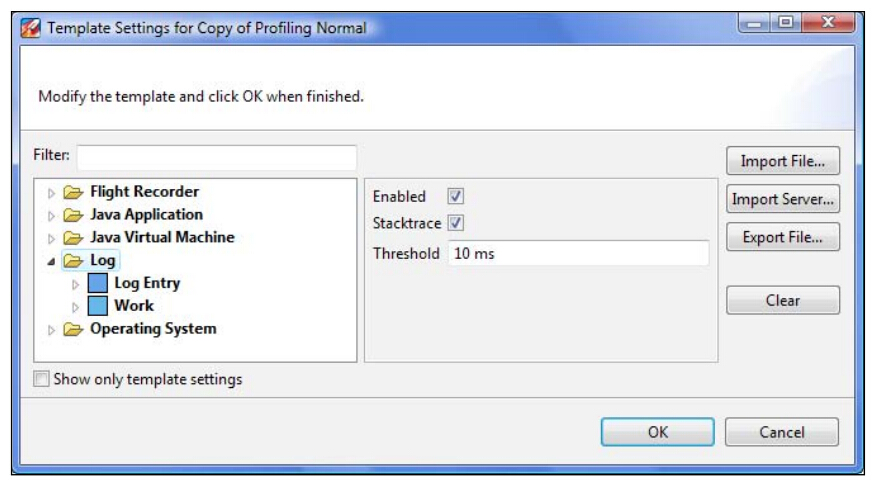This screenshot has width=881, height=486.
Task: Click the blue Work event icon
Action: [98, 306]
